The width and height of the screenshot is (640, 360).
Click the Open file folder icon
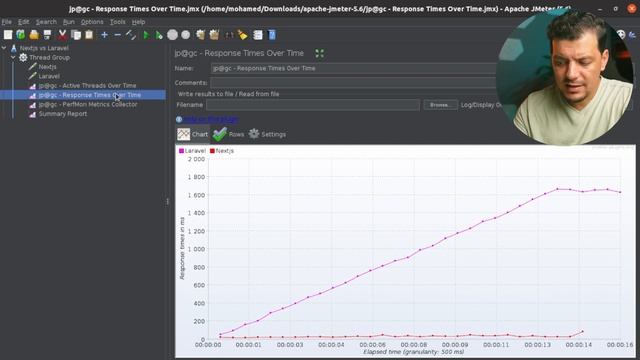[34, 35]
